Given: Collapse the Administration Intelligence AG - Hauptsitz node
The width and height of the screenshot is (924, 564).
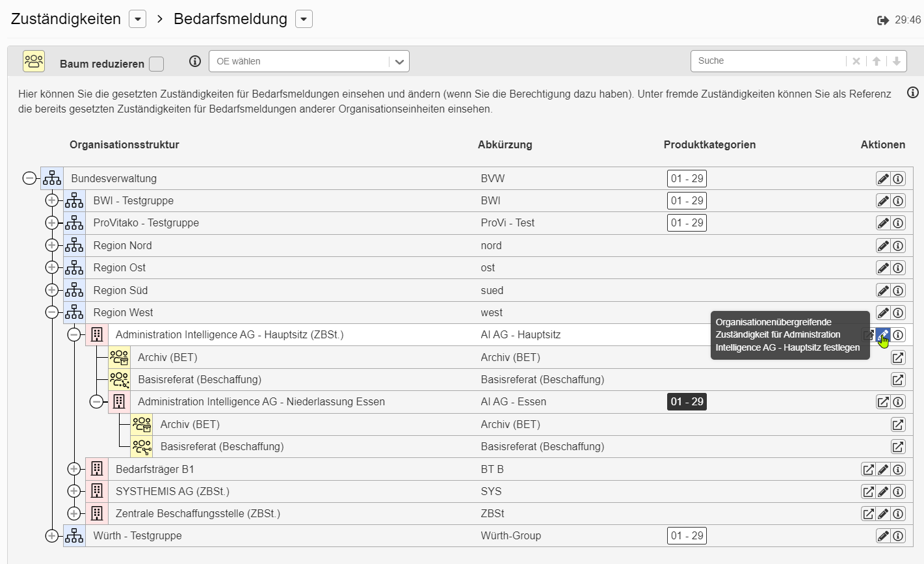Looking at the screenshot, I should pos(74,334).
